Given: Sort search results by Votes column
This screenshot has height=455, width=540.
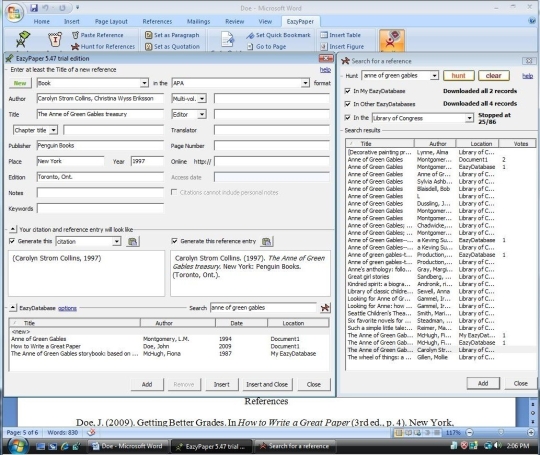Looking at the screenshot, I should click(517, 144).
